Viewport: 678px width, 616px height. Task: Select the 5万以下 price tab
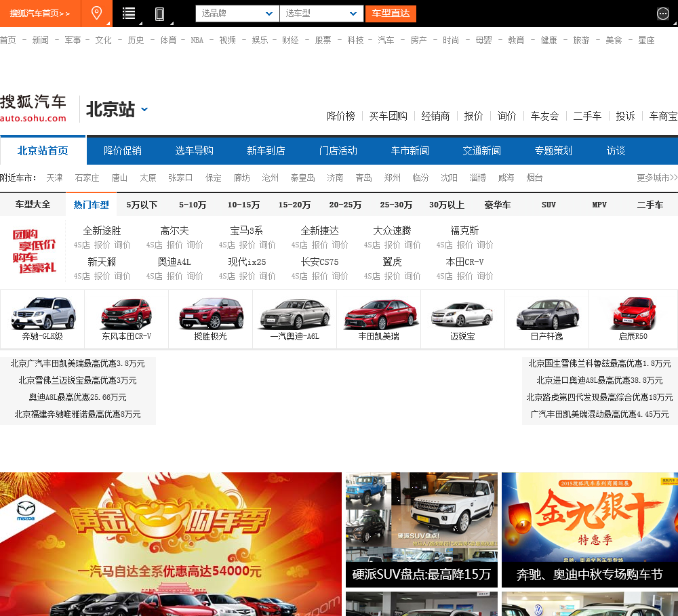point(142,205)
